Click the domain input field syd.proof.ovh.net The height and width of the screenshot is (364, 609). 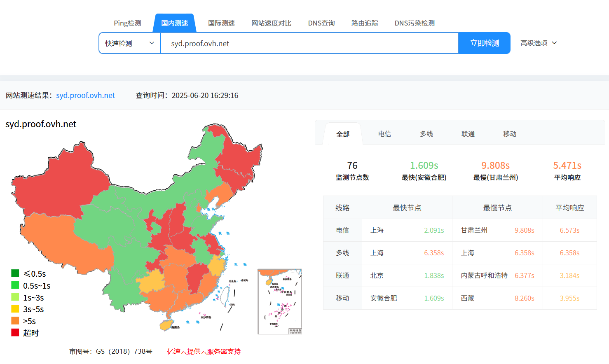pos(309,43)
